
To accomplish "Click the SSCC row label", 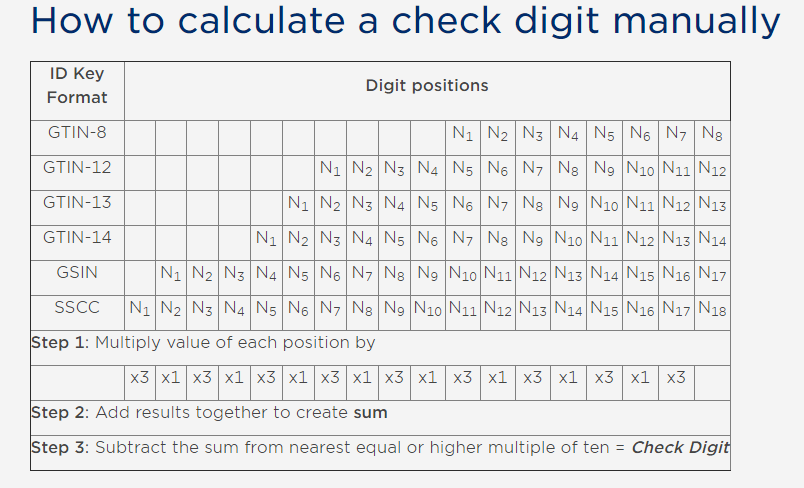I will coord(77,307).
